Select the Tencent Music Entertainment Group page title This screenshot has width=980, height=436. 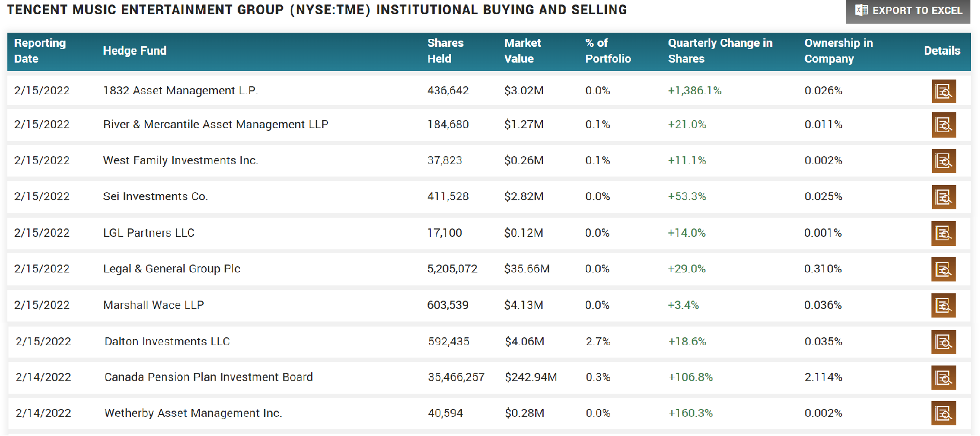pyautogui.click(x=317, y=10)
